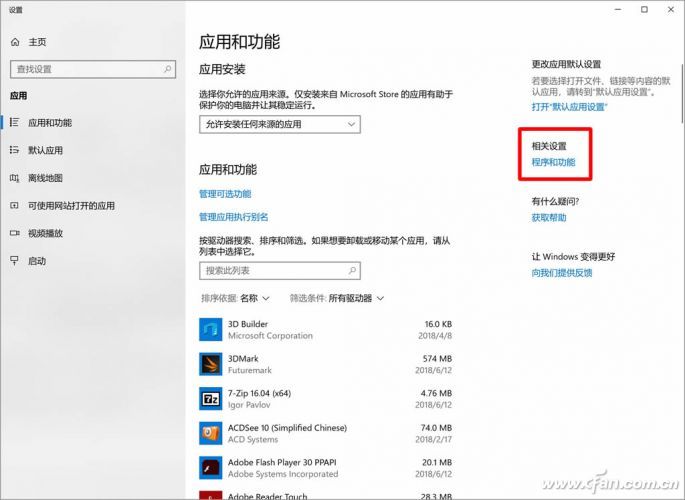The image size is (685, 500).
Task: Click the 2018/4/8 install date
Action: (435, 335)
